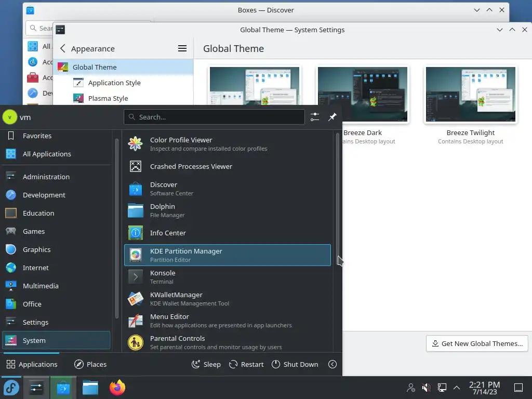Open Fedora application launcher button
This screenshot has height=399, width=532.
coord(11,388)
